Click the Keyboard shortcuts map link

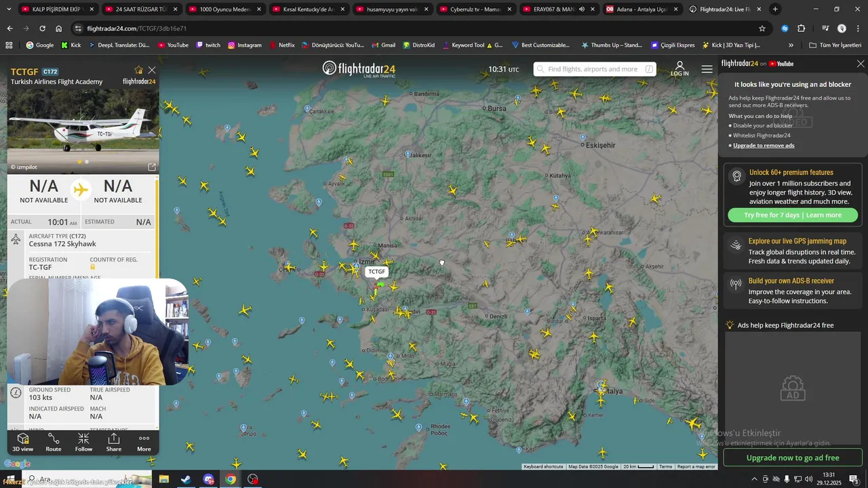click(543, 466)
